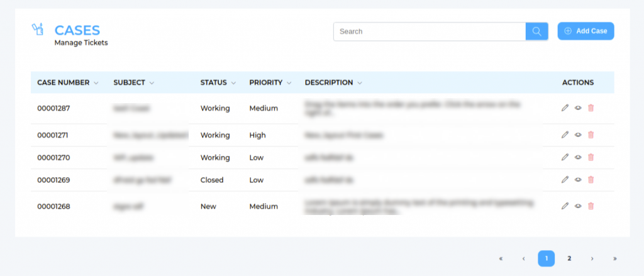Sort by Case Number column chevron
Screen dimensions: 644x276
click(96, 83)
